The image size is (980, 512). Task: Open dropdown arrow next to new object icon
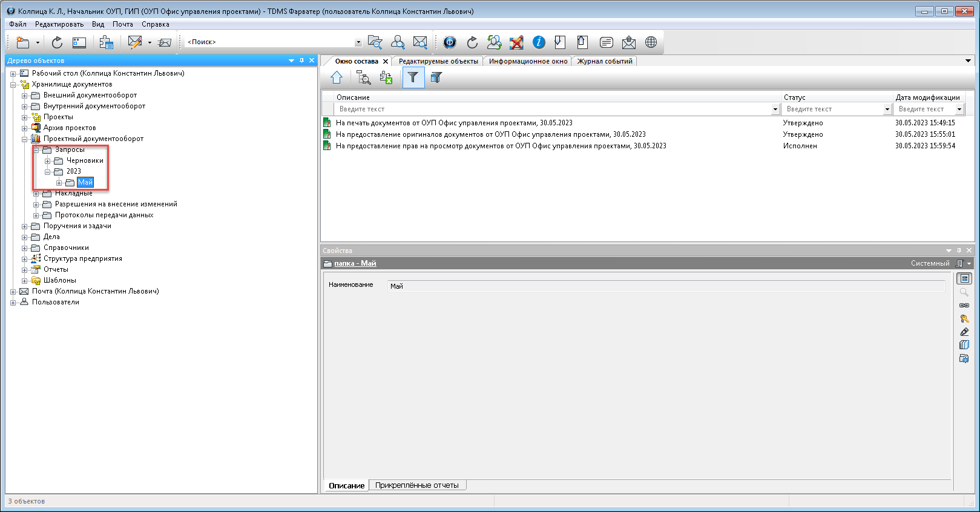point(38,42)
